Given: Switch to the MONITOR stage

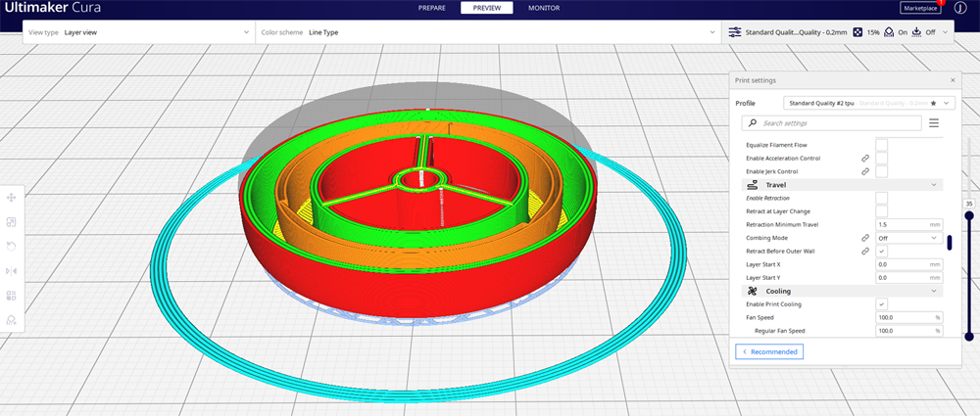Looking at the screenshot, I should click(x=544, y=8).
